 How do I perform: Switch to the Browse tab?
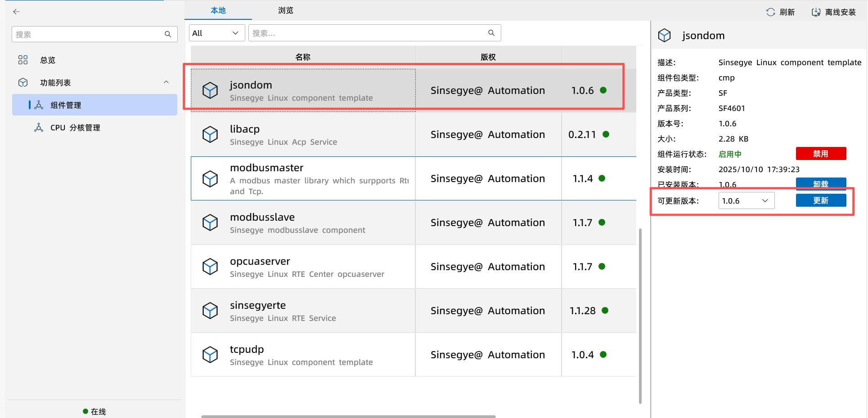pyautogui.click(x=285, y=10)
